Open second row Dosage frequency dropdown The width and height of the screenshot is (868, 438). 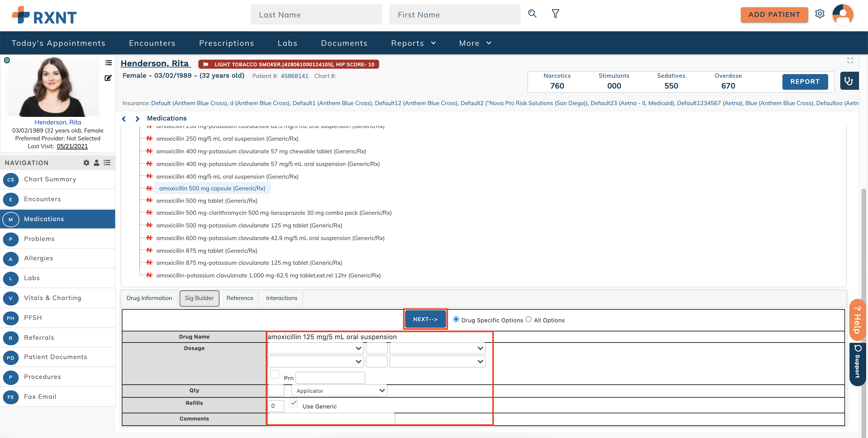437,361
